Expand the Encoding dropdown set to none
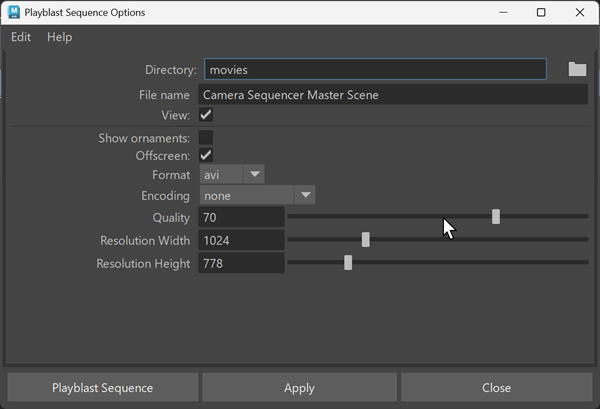Image resolution: width=600 pixels, height=409 pixels. point(257,195)
